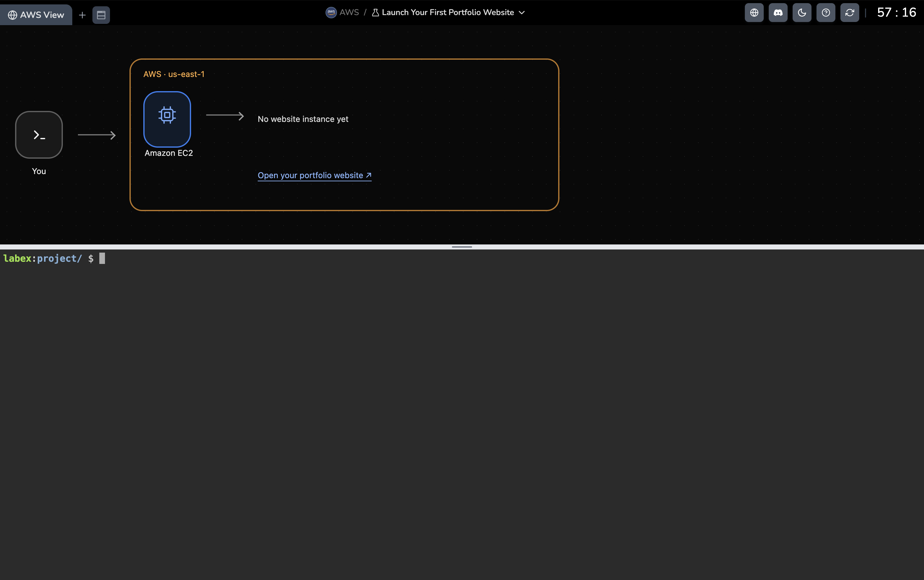This screenshot has width=924, height=580.
Task: Grab the horizontal split pane handle
Action: click(462, 247)
